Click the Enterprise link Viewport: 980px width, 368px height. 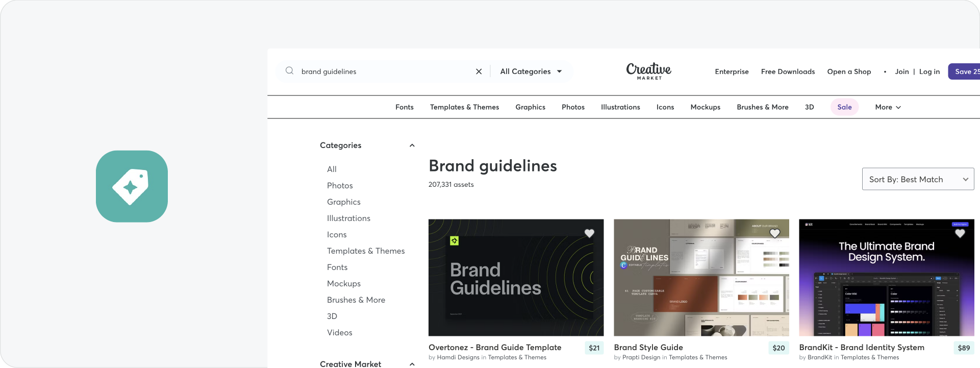point(732,71)
